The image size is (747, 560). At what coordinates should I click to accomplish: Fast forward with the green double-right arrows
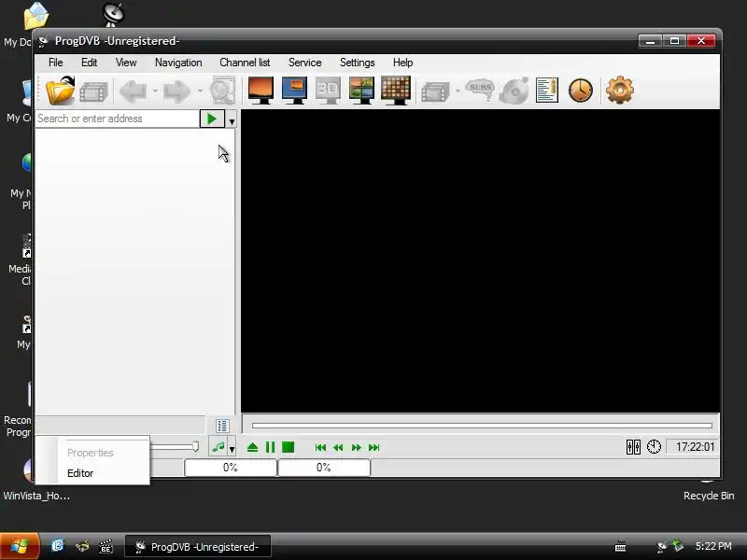357,448
